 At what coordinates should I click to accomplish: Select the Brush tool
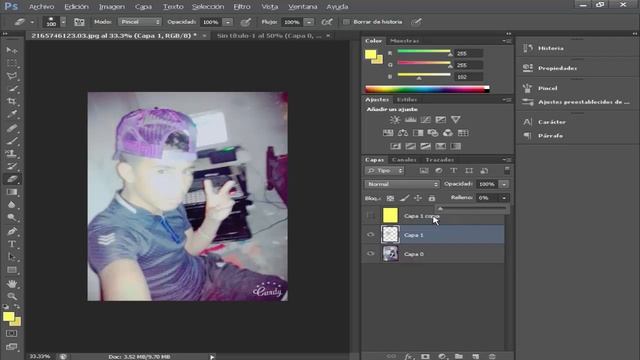[12, 141]
